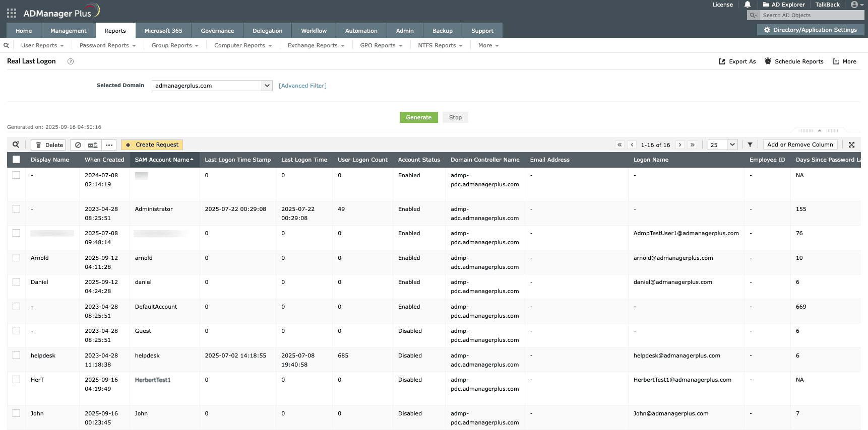The width and height of the screenshot is (868, 430).
Task: Switch to the Management tab
Action: [x=69, y=31]
